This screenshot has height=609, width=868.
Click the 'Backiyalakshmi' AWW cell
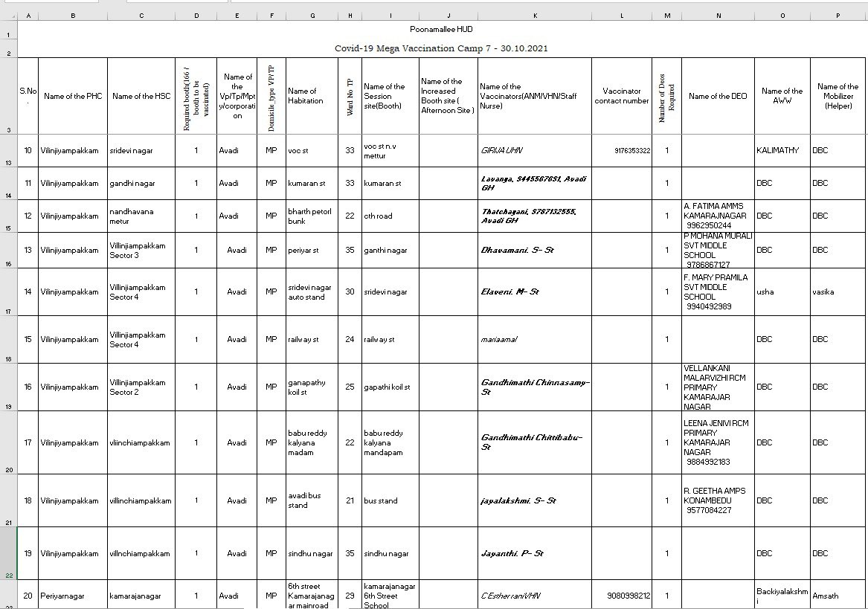pos(782,596)
